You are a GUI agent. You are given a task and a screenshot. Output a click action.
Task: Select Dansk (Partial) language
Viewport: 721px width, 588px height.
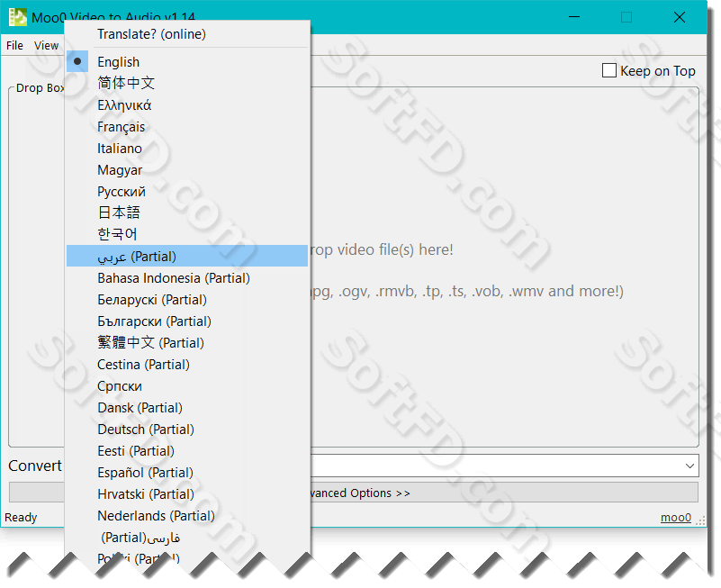(x=187, y=407)
